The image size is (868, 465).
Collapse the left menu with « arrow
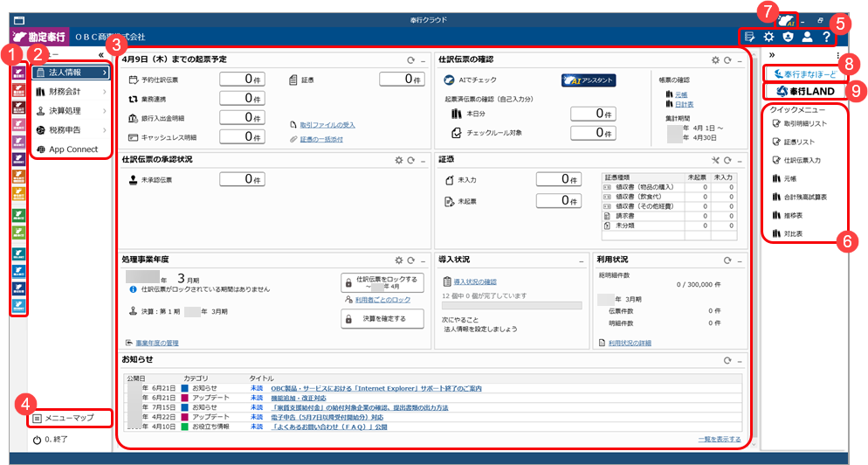[100, 55]
